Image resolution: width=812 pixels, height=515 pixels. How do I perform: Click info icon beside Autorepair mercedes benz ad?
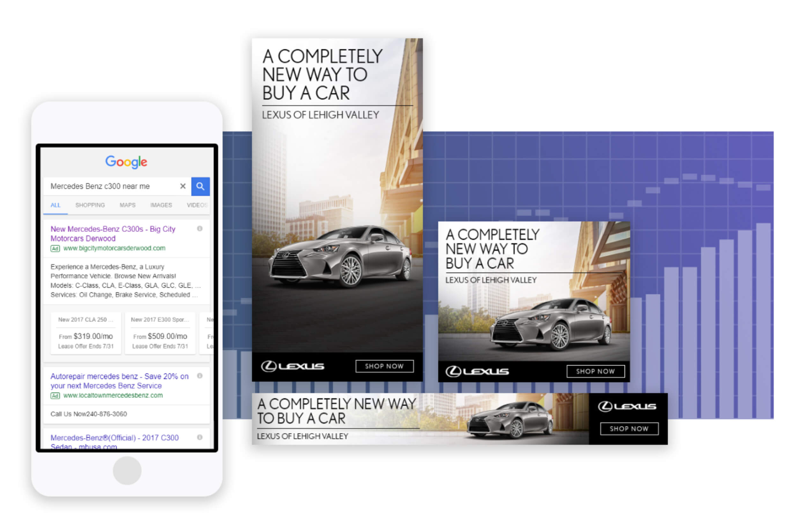[200, 376]
